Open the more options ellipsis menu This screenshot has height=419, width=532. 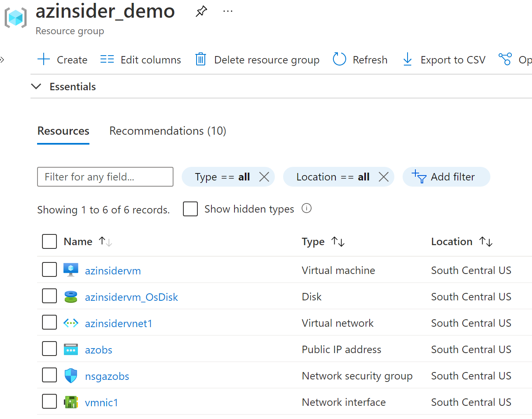point(228,12)
